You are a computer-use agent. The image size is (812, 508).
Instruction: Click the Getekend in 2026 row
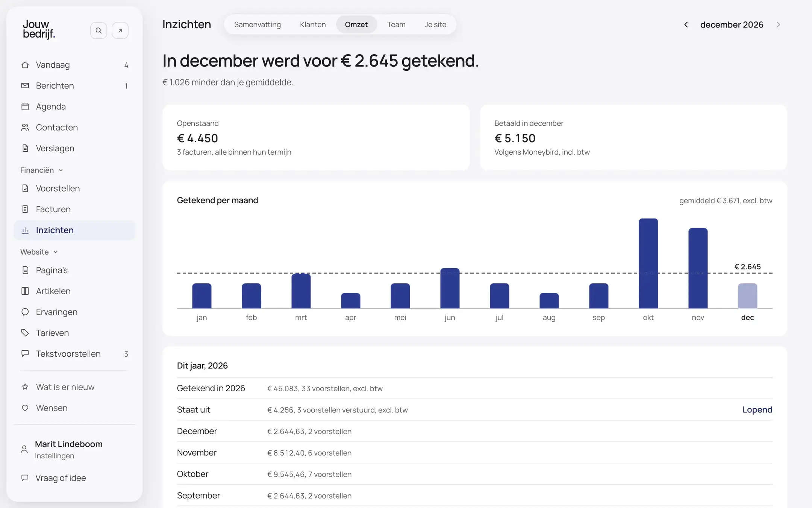pos(474,388)
